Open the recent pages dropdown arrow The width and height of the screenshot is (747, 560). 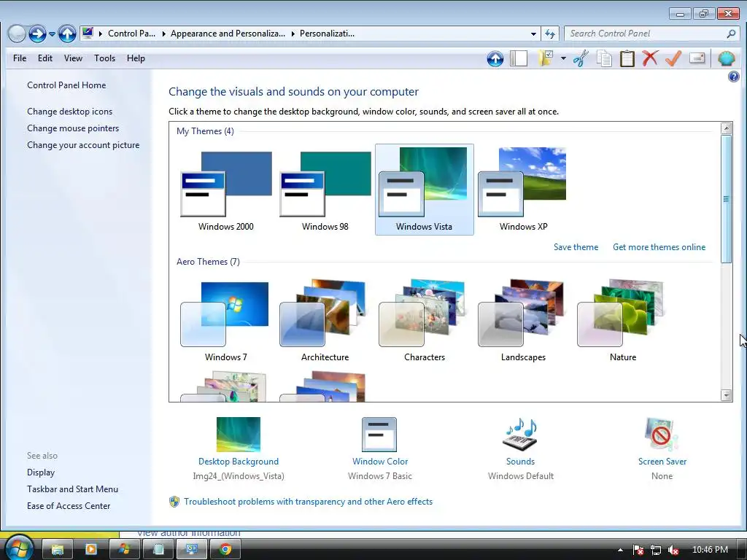tap(52, 34)
